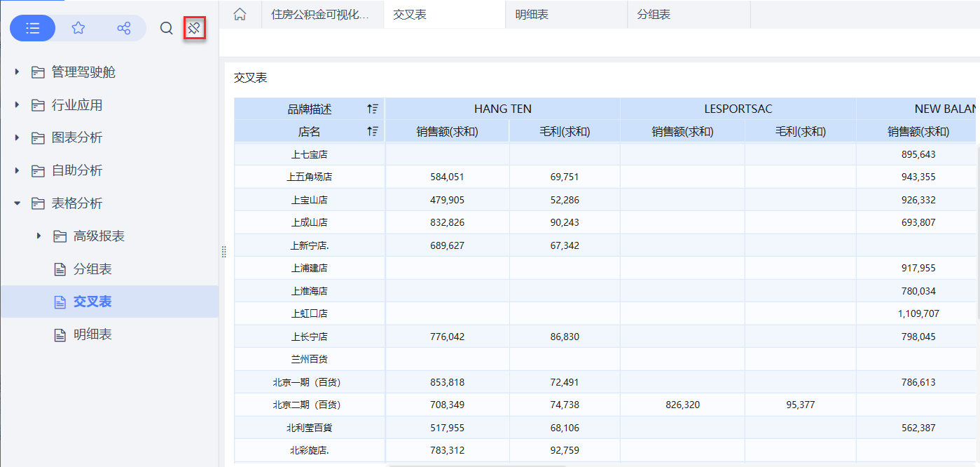Click folder icon beside 自助分析
Screen dimensions: 980x467
coord(38,170)
